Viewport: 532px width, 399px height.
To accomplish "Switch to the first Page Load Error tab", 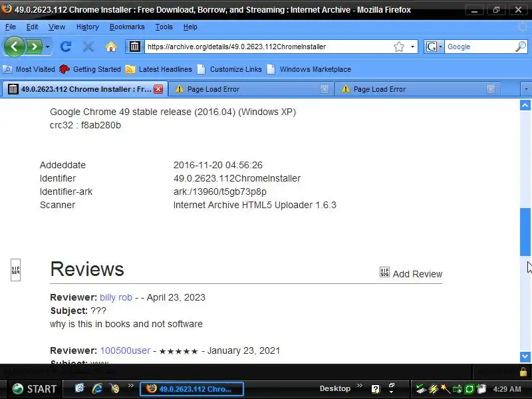I will (251, 89).
